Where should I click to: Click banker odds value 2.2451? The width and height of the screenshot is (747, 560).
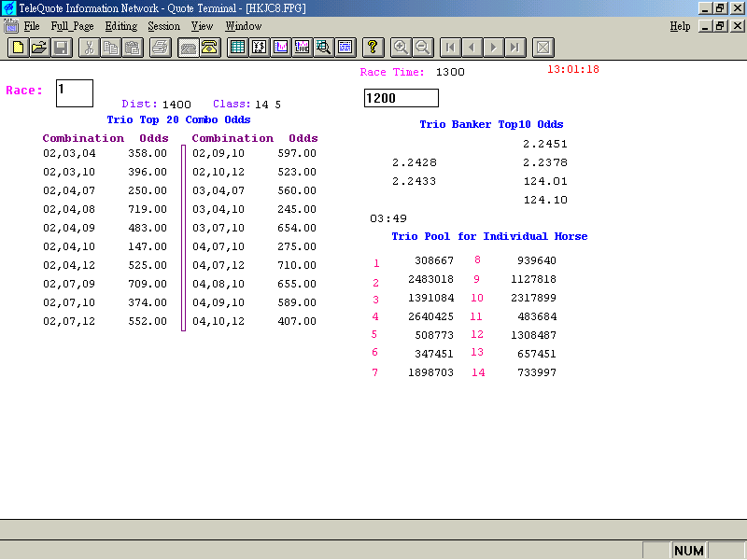[545, 144]
